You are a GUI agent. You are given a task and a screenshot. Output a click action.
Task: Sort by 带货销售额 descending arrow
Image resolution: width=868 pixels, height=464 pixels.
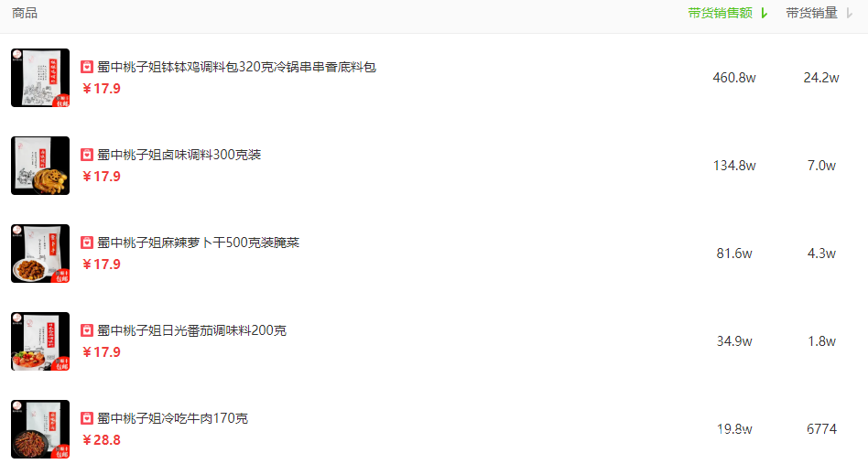(764, 14)
